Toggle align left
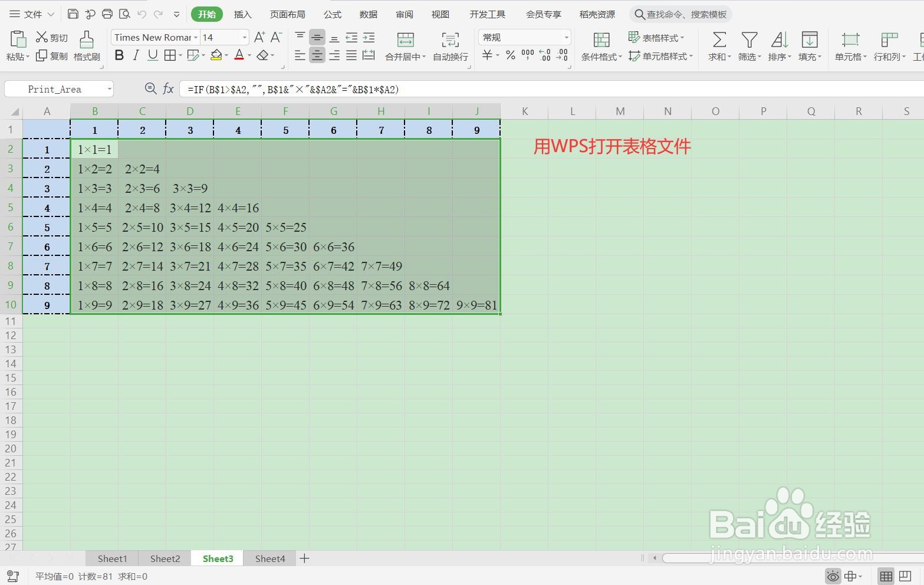This screenshot has height=585, width=924. (300, 55)
